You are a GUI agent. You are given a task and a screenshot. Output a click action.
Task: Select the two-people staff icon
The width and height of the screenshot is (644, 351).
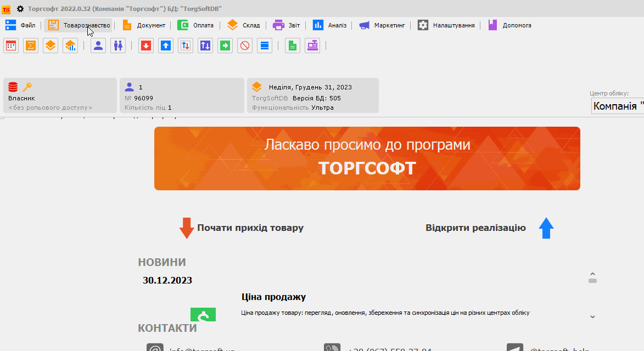point(118,46)
